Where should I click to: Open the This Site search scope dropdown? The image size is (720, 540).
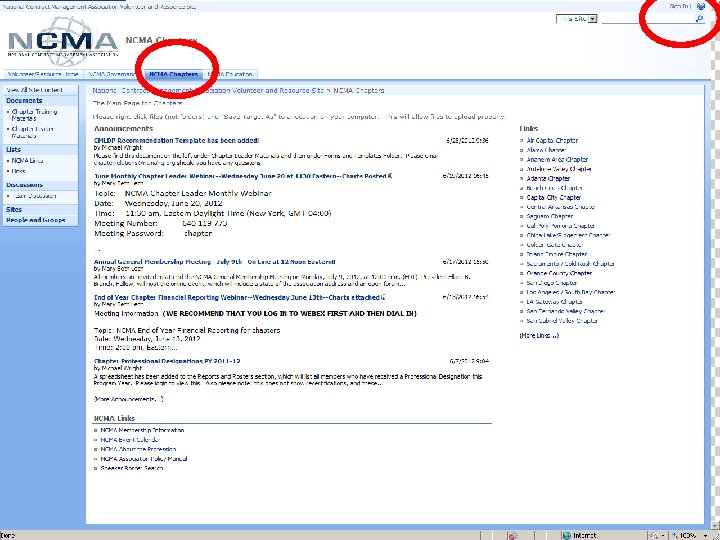592,19
